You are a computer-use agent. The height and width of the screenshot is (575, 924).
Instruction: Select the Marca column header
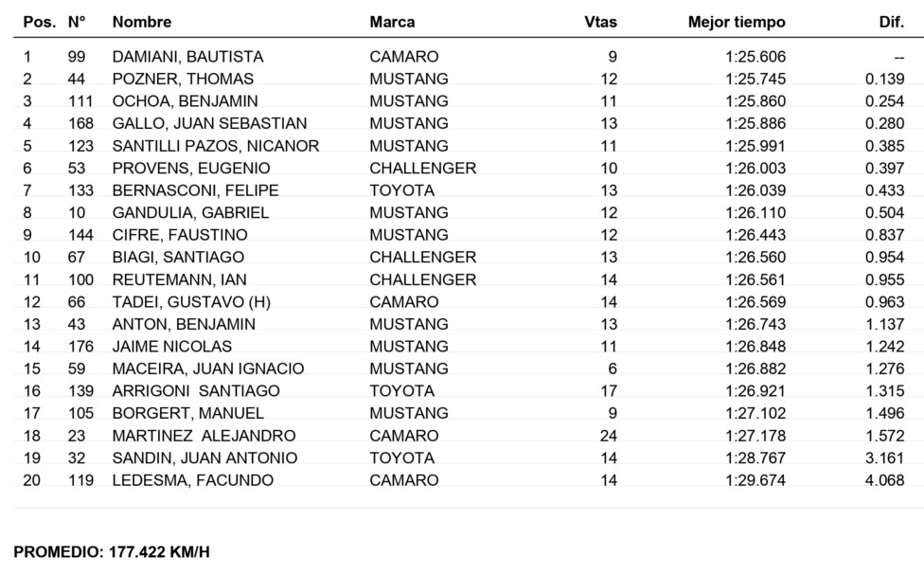(x=392, y=23)
